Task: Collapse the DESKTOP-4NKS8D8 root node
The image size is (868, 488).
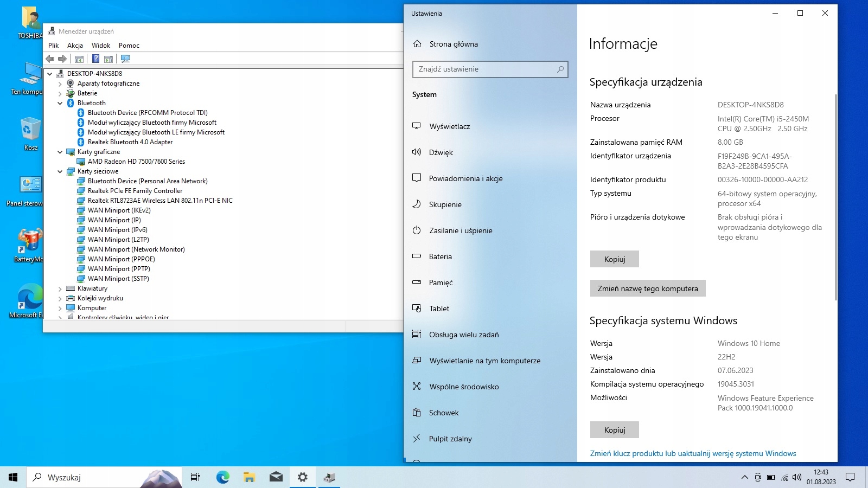Action: [x=50, y=74]
